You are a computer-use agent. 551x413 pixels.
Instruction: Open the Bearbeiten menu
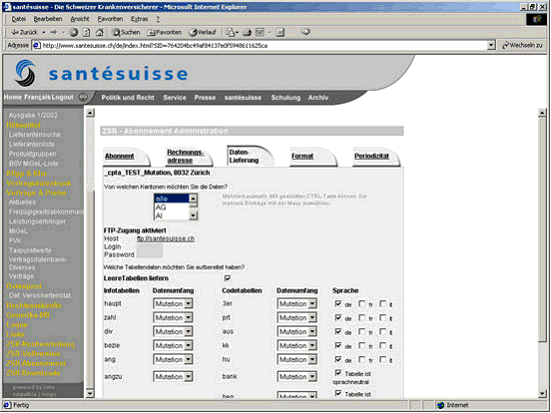coord(48,19)
